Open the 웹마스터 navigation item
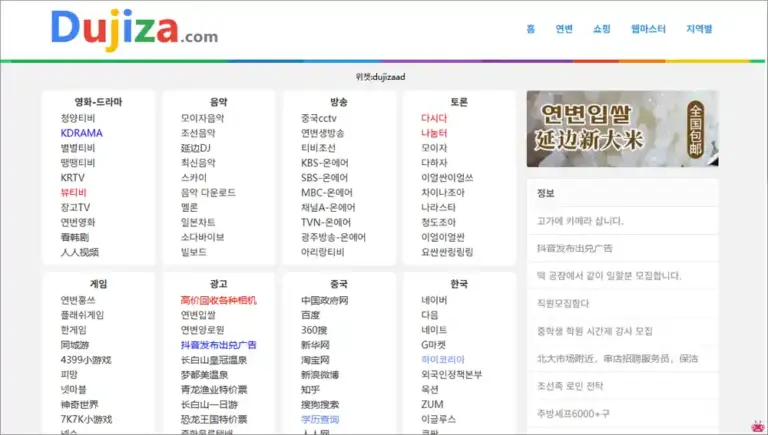This screenshot has height=435, width=768. click(x=648, y=29)
